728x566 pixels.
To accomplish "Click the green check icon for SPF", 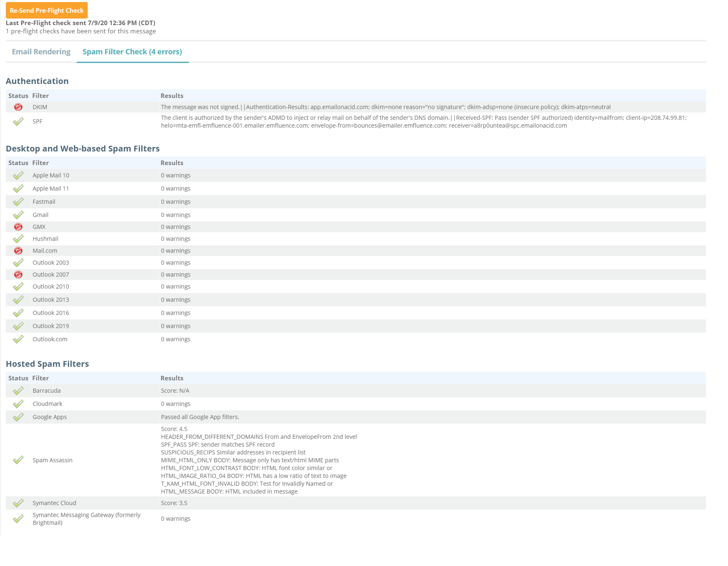I will pyautogui.click(x=18, y=121).
